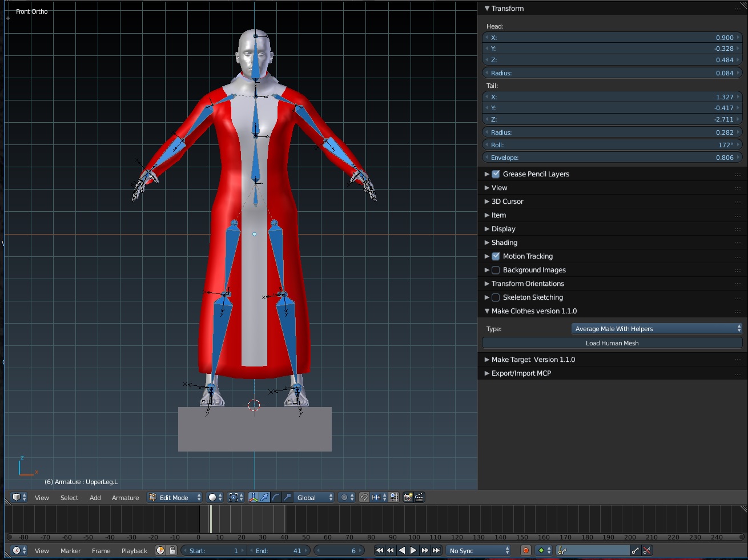Open the Edit Mode dropdown

click(x=175, y=497)
